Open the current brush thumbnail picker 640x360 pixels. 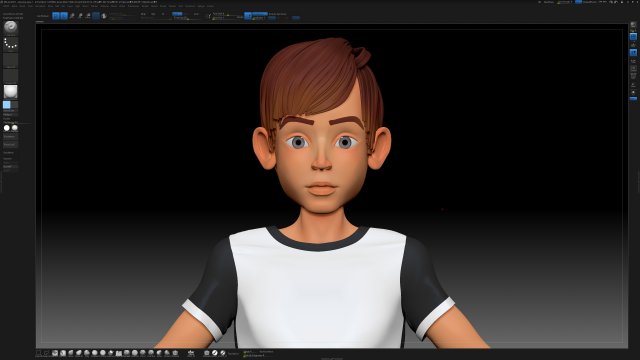pos(11,27)
